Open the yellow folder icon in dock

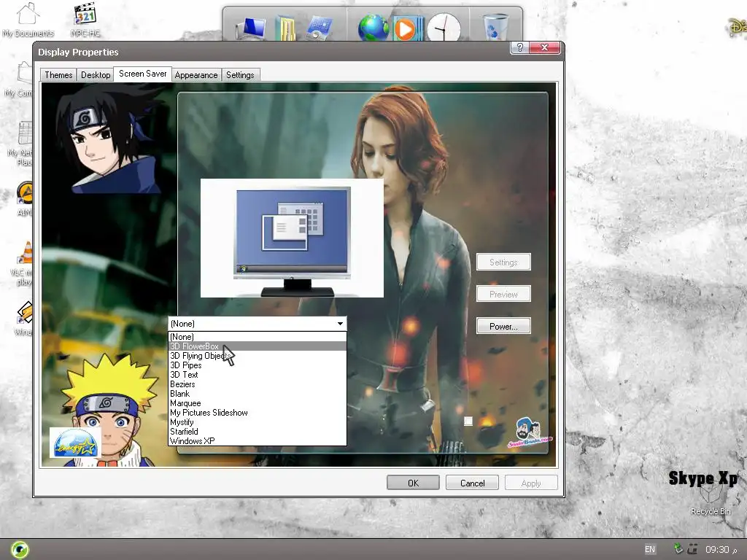(x=285, y=28)
